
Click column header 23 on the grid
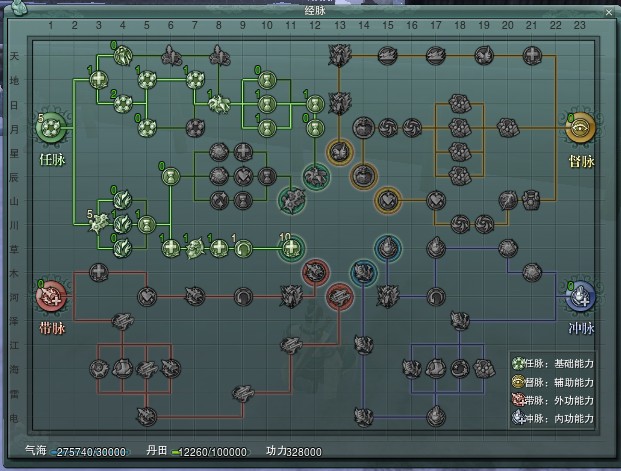point(580,23)
